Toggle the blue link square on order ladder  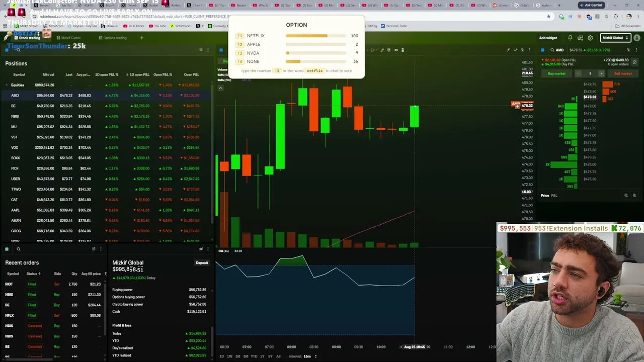point(542,50)
